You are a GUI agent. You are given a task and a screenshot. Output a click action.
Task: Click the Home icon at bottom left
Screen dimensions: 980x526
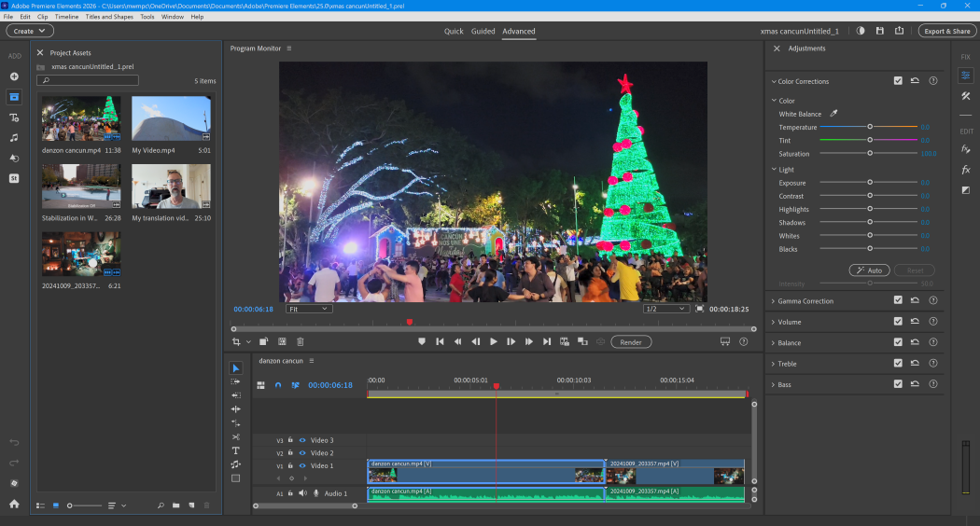point(14,504)
